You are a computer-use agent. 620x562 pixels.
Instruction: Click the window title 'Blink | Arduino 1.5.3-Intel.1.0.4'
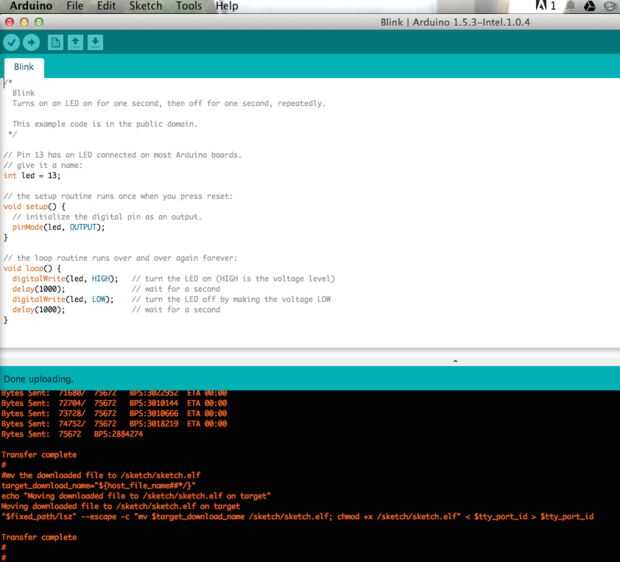(455, 22)
